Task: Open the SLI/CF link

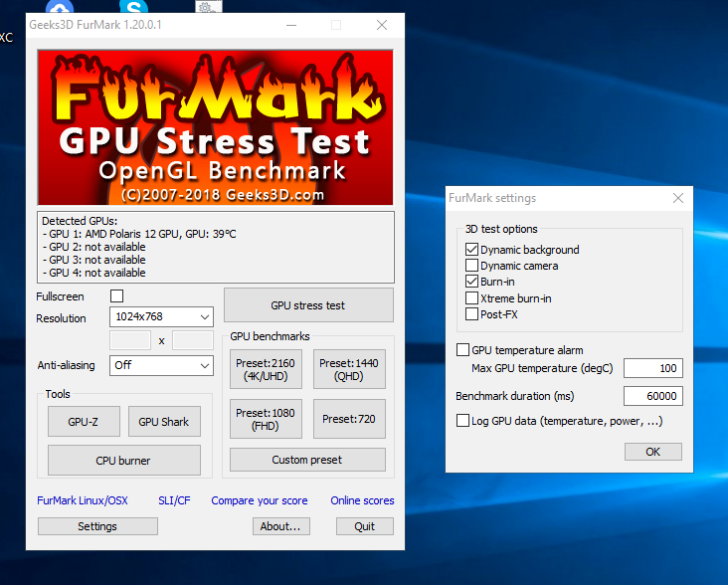Action: (x=174, y=500)
